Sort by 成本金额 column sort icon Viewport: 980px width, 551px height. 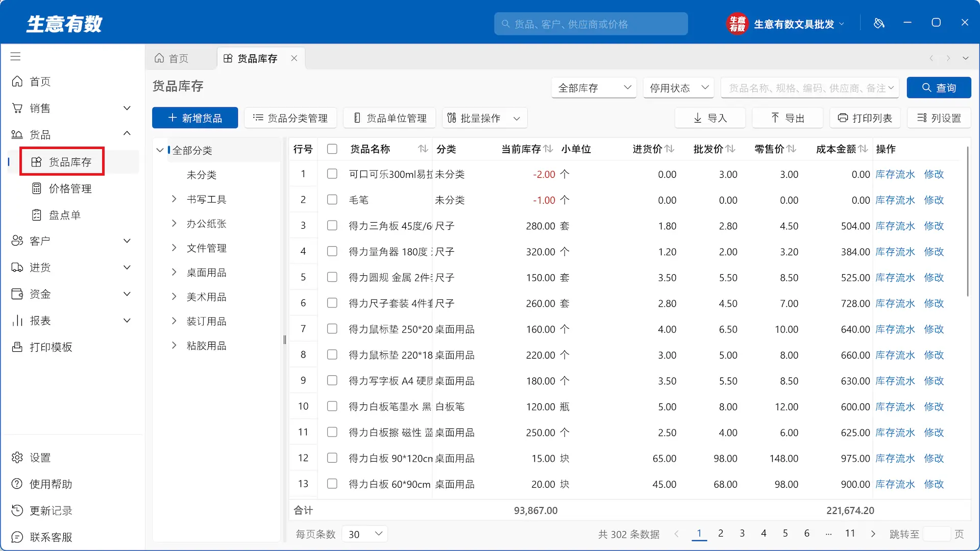pos(863,149)
